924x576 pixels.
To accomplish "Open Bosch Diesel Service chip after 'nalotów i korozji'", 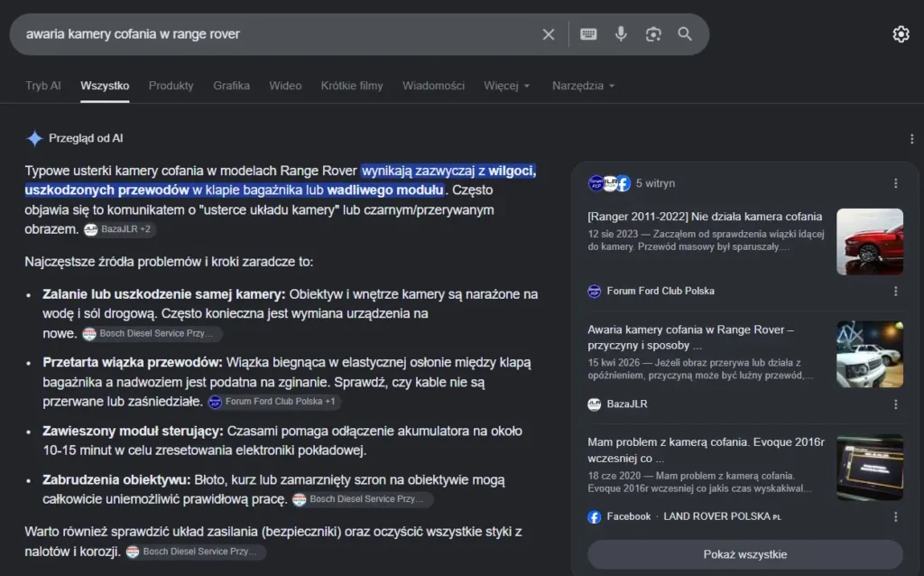I will pos(195,552).
